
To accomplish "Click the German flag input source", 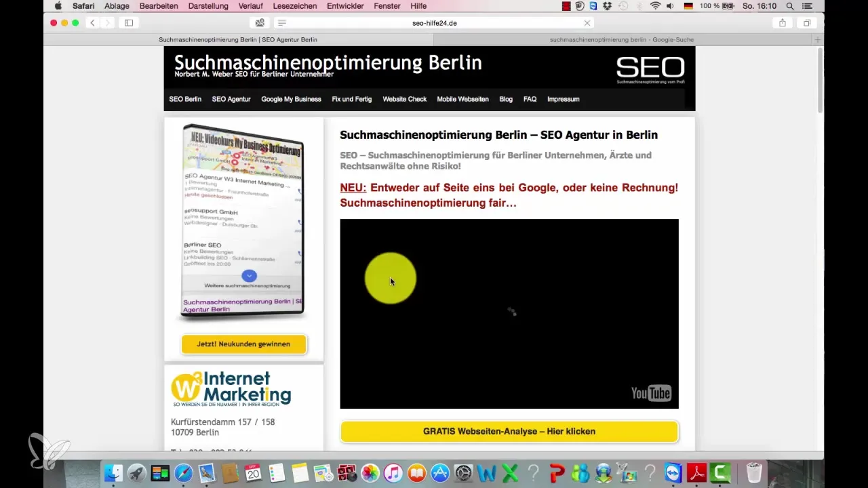I will [687, 6].
